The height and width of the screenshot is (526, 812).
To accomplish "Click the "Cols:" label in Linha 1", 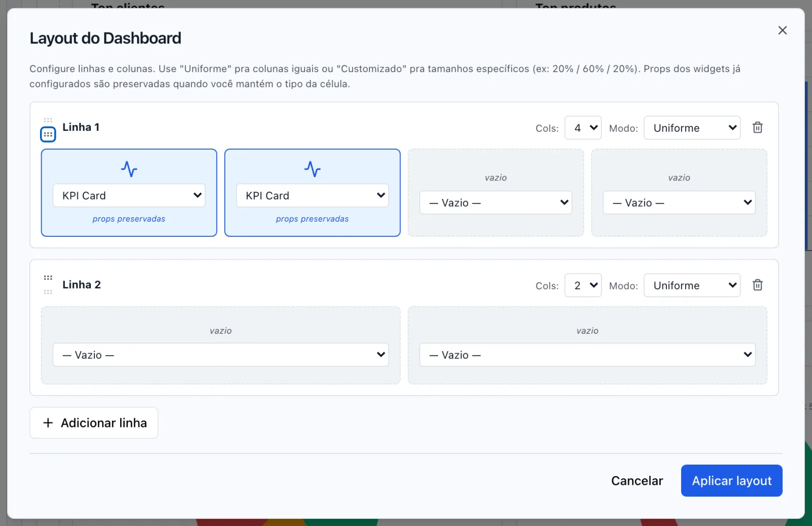I will click(x=547, y=128).
